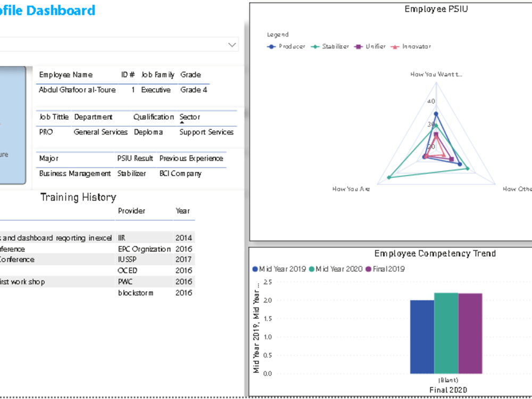Click the Training History heading
The image size is (532, 399).
pyautogui.click(x=78, y=197)
